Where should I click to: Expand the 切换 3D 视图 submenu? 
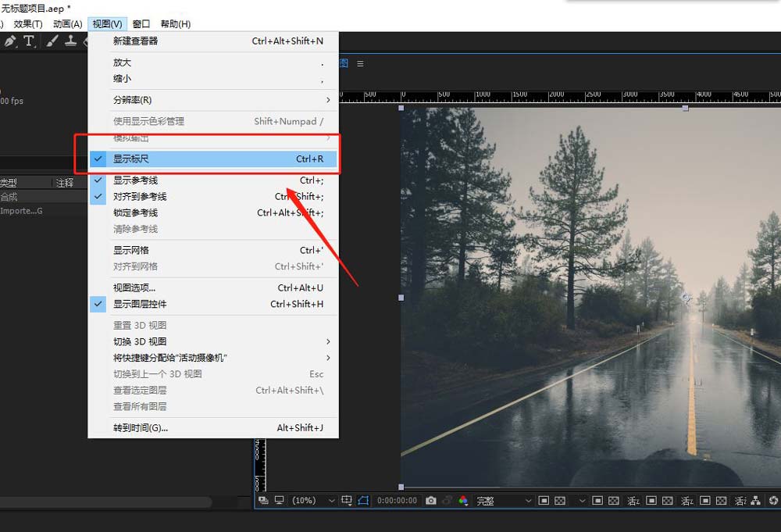pos(213,341)
